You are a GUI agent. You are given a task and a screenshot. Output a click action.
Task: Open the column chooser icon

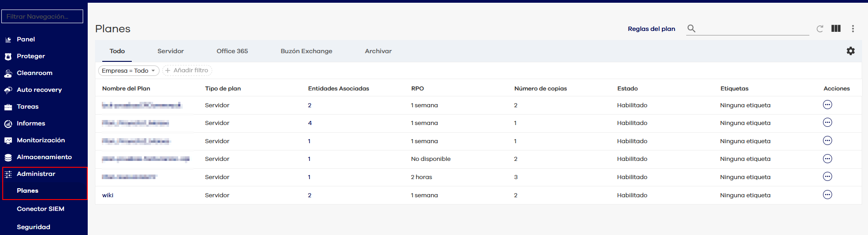836,28
